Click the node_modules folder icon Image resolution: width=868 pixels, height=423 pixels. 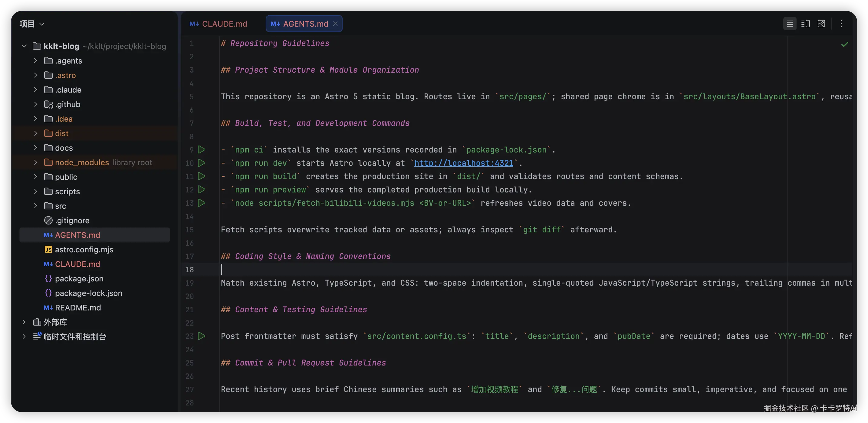(x=48, y=162)
